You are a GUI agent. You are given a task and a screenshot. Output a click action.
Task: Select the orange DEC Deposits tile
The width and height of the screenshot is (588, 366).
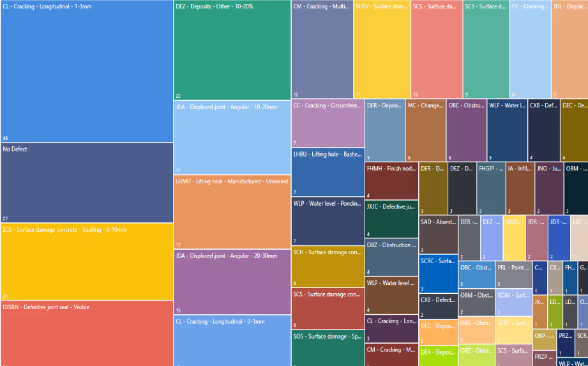(x=439, y=332)
